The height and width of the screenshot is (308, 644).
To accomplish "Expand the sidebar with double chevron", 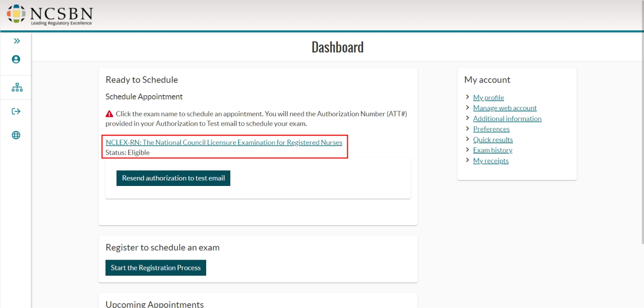I will pos(17,41).
